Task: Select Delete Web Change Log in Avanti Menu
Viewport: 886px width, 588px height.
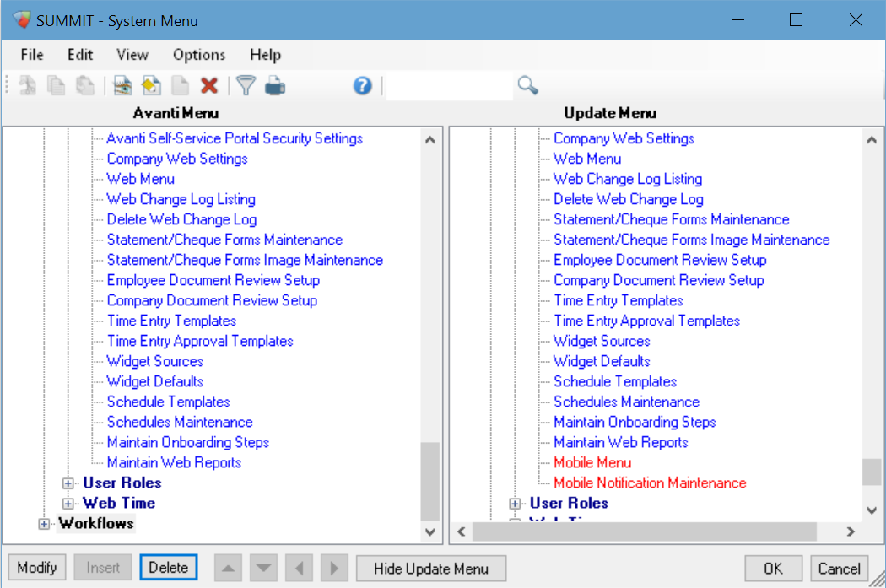Action: click(181, 219)
